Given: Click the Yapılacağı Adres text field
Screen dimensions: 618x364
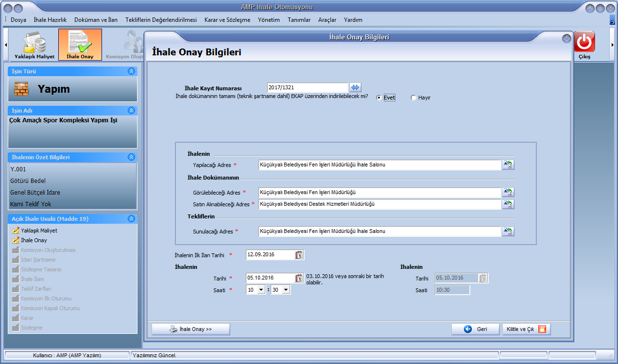Looking at the screenshot, I should click(379, 165).
